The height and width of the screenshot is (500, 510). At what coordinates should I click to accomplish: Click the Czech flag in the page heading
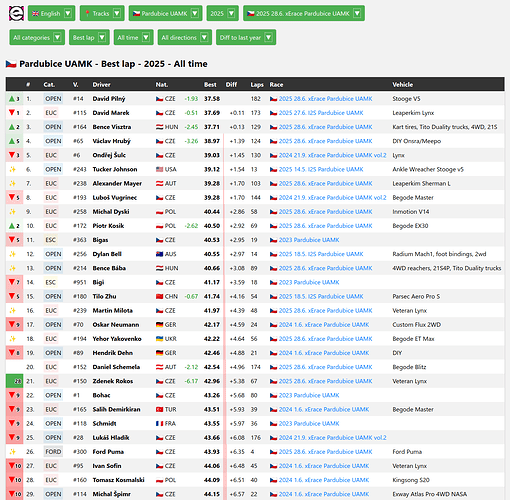click(x=11, y=64)
